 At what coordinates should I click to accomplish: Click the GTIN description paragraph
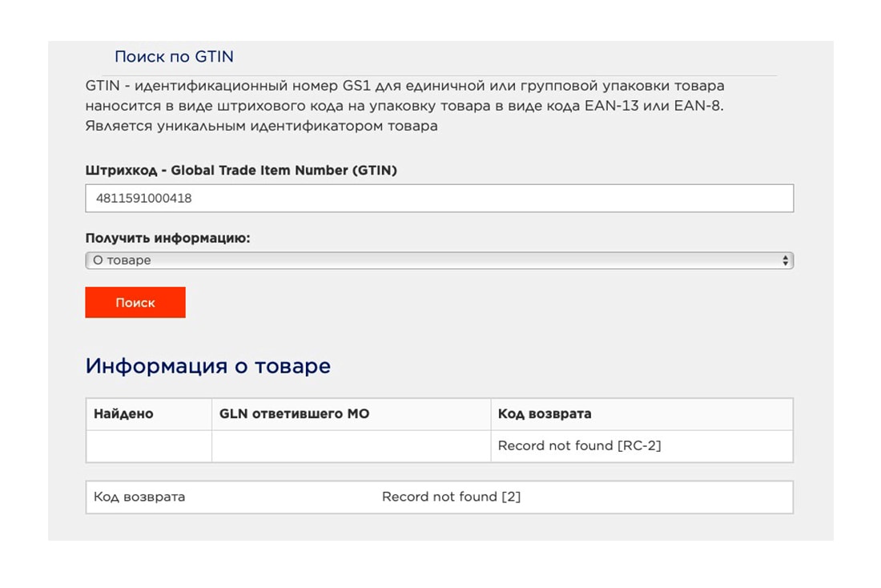(x=404, y=106)
